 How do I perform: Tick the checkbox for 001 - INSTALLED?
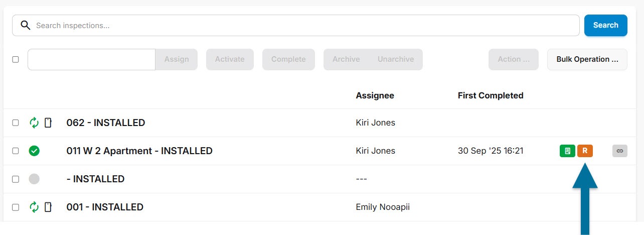(x=16, y=207)
